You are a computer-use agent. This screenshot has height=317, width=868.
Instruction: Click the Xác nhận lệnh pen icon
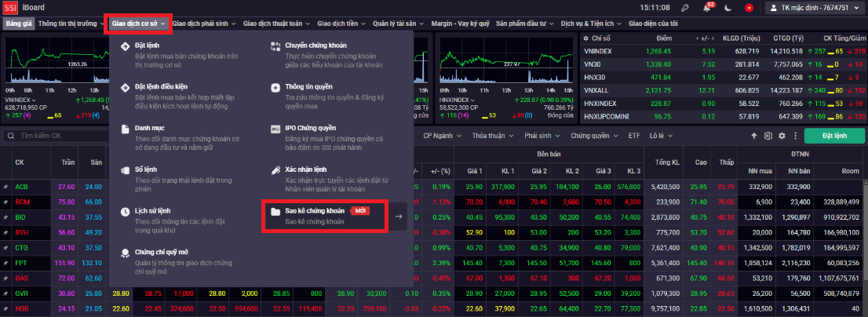point(275,169)
